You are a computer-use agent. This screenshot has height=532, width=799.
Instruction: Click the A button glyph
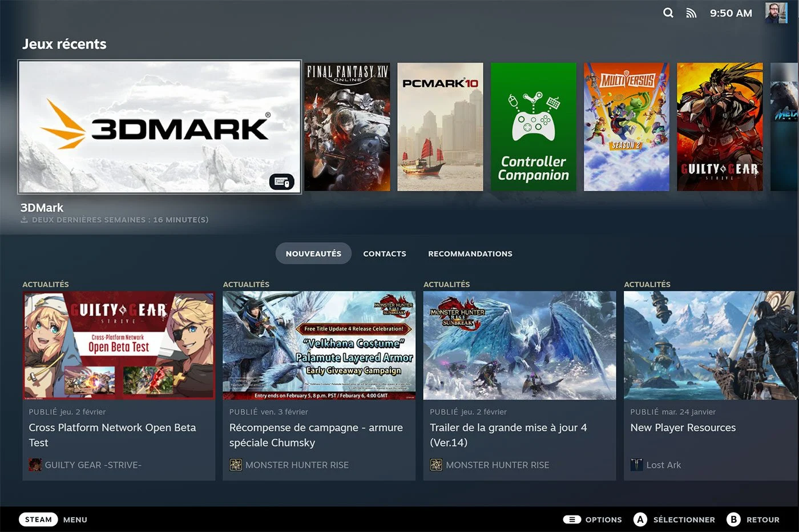tap(640, 519)
